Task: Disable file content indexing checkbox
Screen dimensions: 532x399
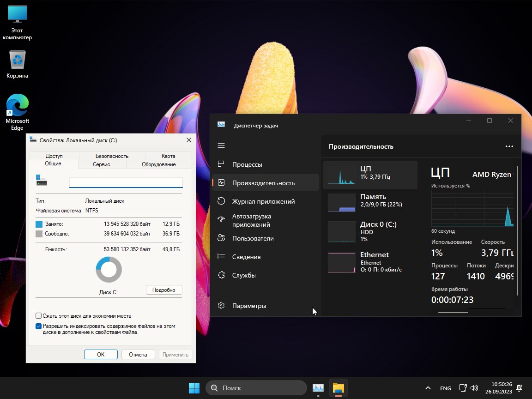Action: pyautogui.click(x=39, y=326)
